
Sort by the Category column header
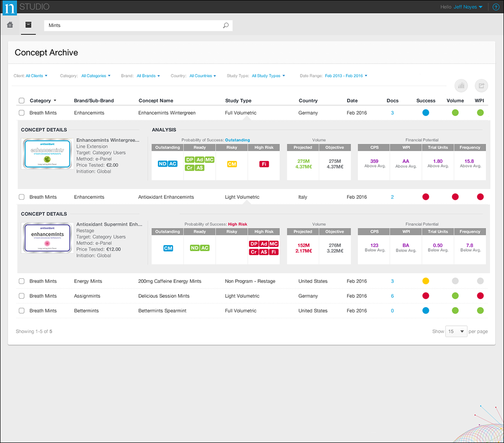tap(43, 101)
